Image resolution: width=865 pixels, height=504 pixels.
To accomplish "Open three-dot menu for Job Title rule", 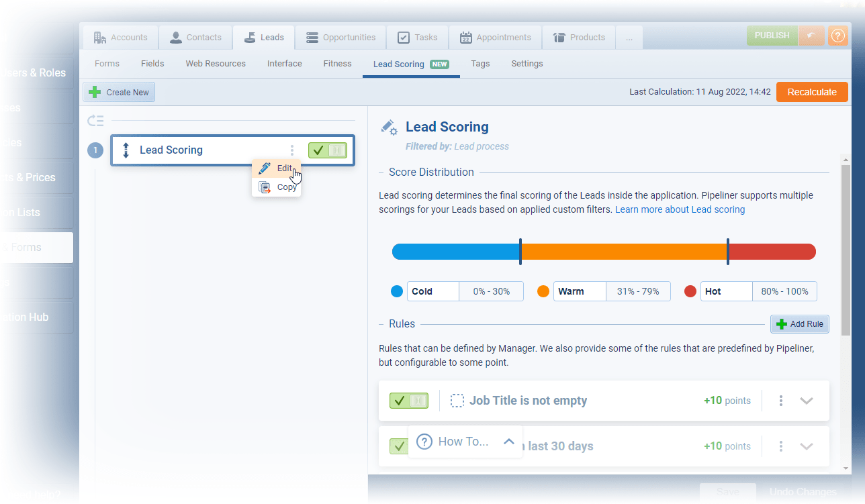I will point(780,401).
